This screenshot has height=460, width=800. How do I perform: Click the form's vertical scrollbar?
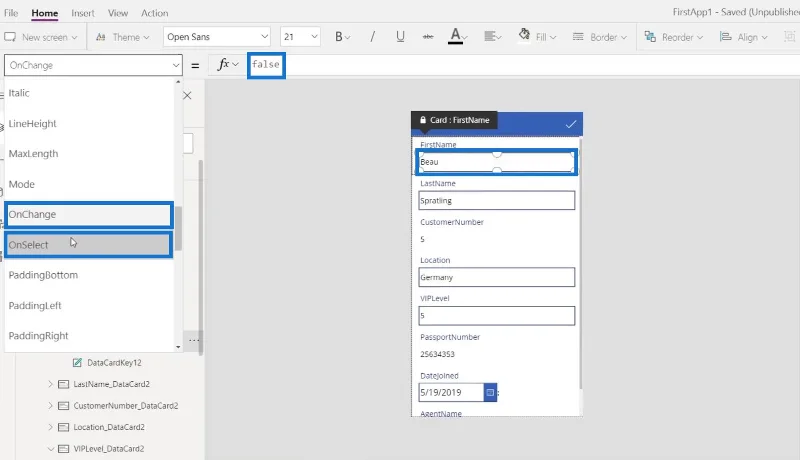(x=580, y=263)
